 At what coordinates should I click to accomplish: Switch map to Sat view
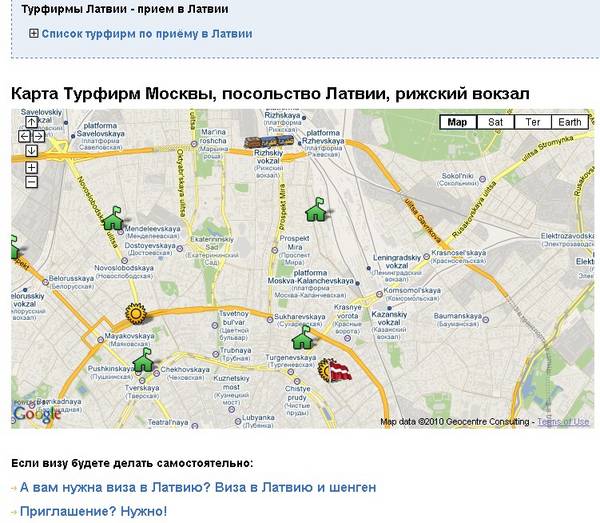pyautogui.click(x=496, y=122)
